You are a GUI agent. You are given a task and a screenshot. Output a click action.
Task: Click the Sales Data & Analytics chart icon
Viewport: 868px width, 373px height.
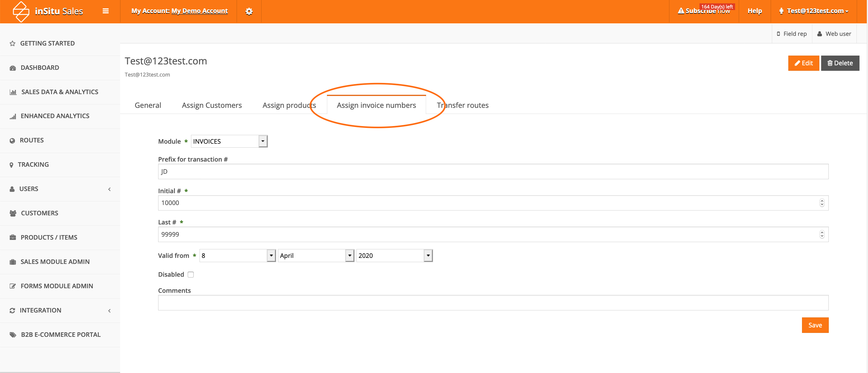click(x=13, y=92)
